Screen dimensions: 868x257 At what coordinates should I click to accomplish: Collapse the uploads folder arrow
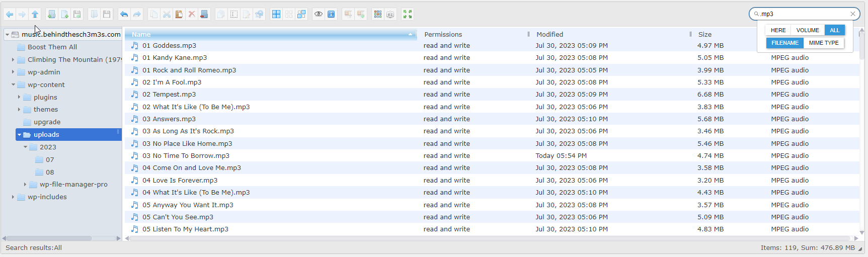click(x=19, y=135)
